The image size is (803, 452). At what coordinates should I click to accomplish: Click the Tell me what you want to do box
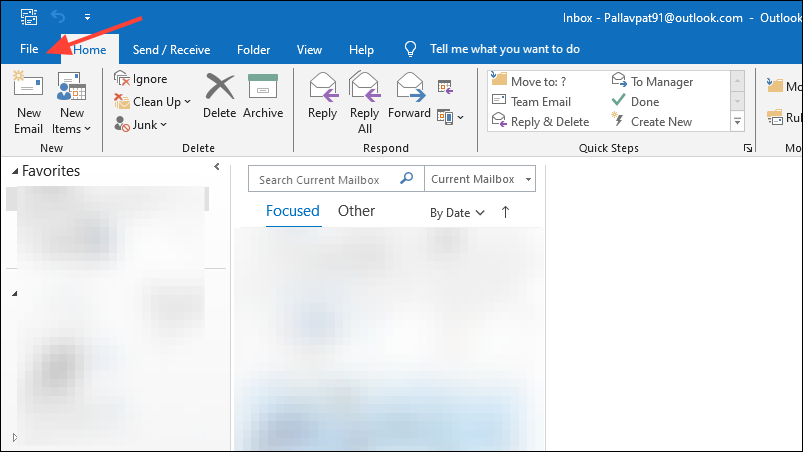(x=505, y=49)
